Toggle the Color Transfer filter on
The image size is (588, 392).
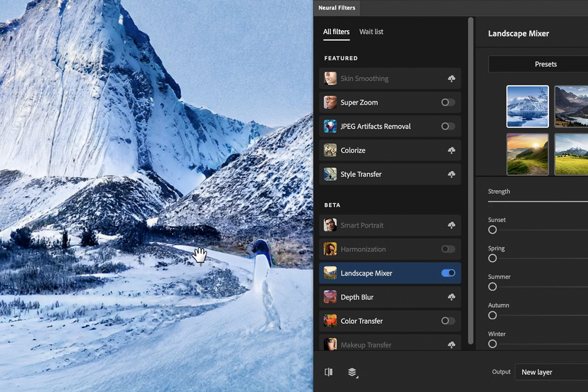pos(447,321)
